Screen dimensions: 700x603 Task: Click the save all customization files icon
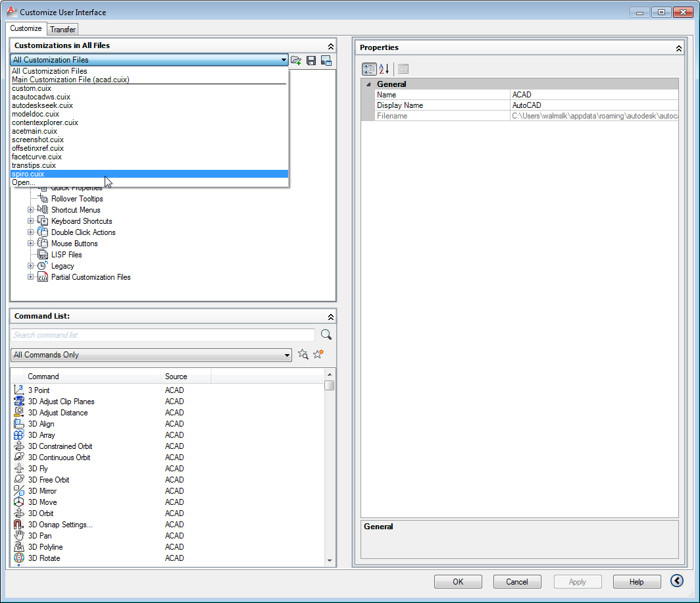(311, 60)
